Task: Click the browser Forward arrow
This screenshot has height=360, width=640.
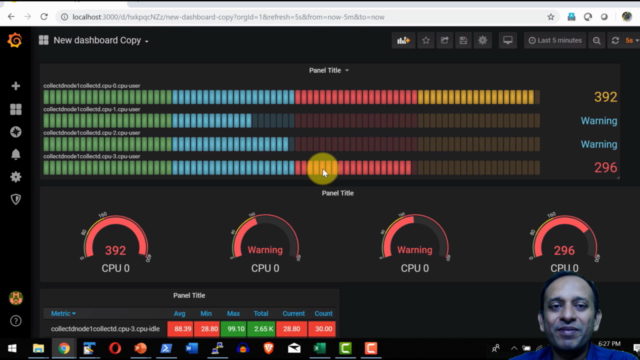Action: pos(27,17)
